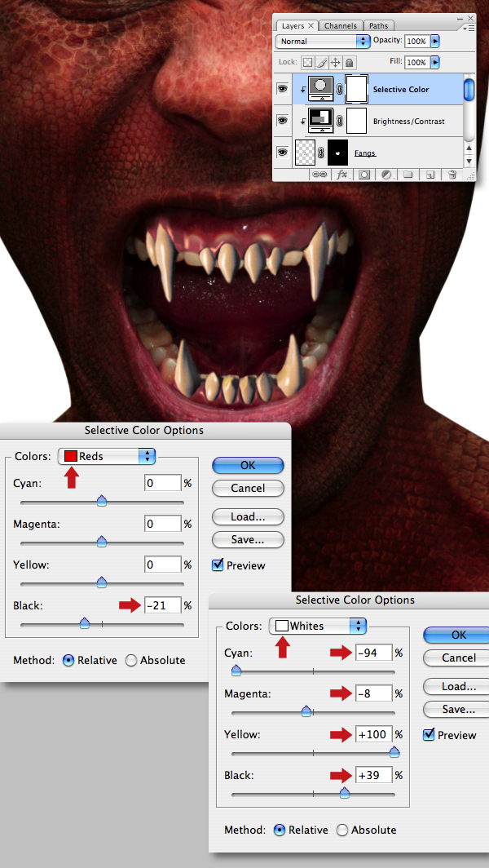Click the Yellow slider handle in Whites dialog
489x868 pixels.
tap(394, 752)
